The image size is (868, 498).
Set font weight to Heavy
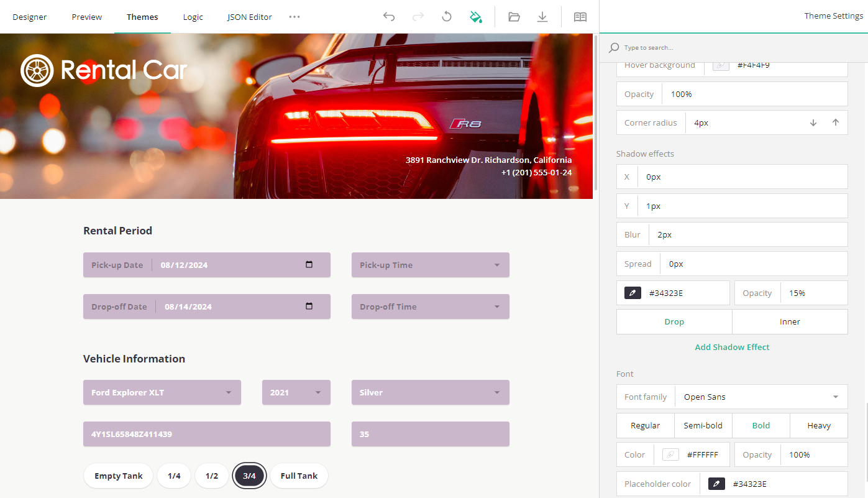pyautogui.click(x=818, y=425)
